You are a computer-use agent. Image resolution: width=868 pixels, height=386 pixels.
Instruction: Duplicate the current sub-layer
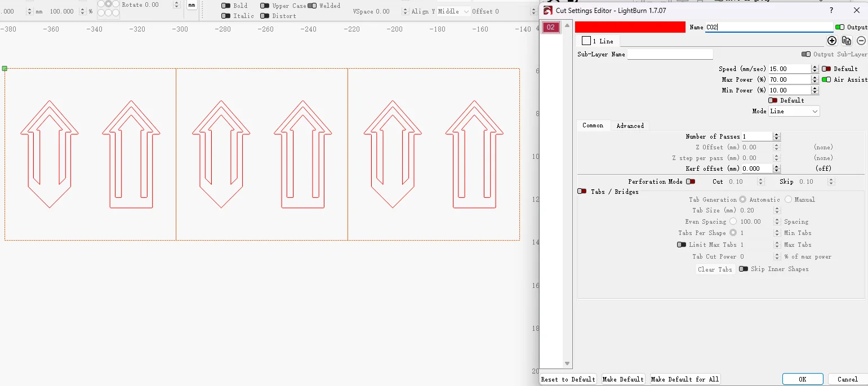[x=847, y=41]
